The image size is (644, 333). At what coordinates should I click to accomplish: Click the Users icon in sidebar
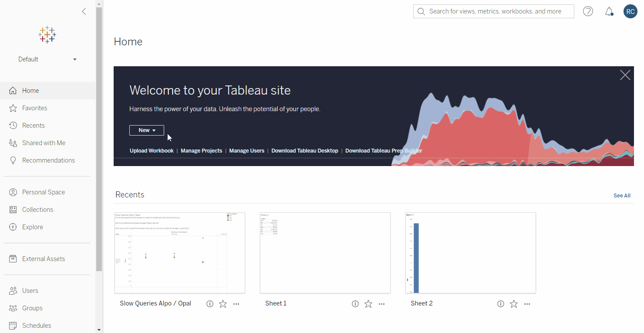pos(13,291)
